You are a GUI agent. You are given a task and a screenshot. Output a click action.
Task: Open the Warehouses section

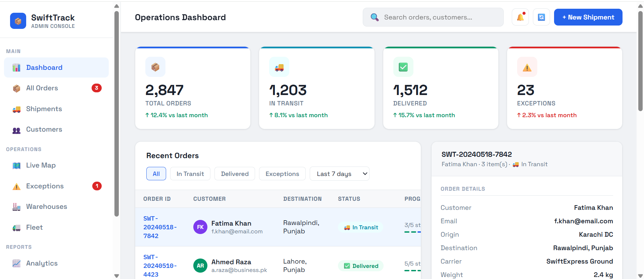click(56, 206)
